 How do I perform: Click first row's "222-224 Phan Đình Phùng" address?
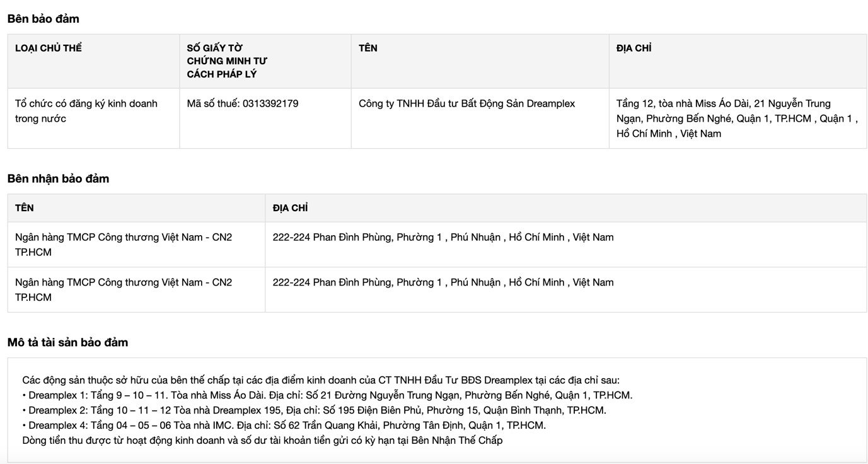click(443, 238)
